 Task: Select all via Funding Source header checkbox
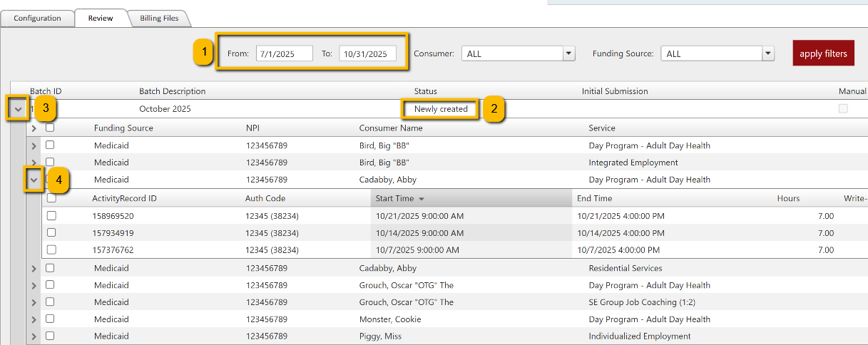coord(51,128)
